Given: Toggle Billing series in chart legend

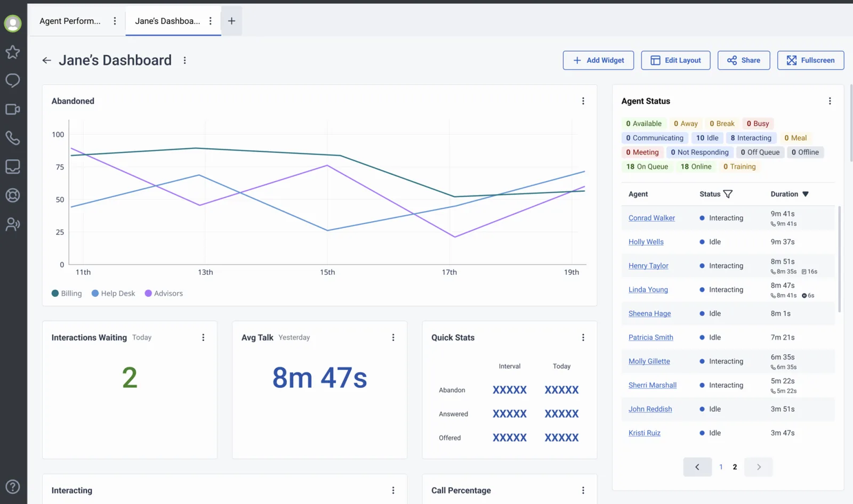Looking at the screenshot, I should coord(67,294).
